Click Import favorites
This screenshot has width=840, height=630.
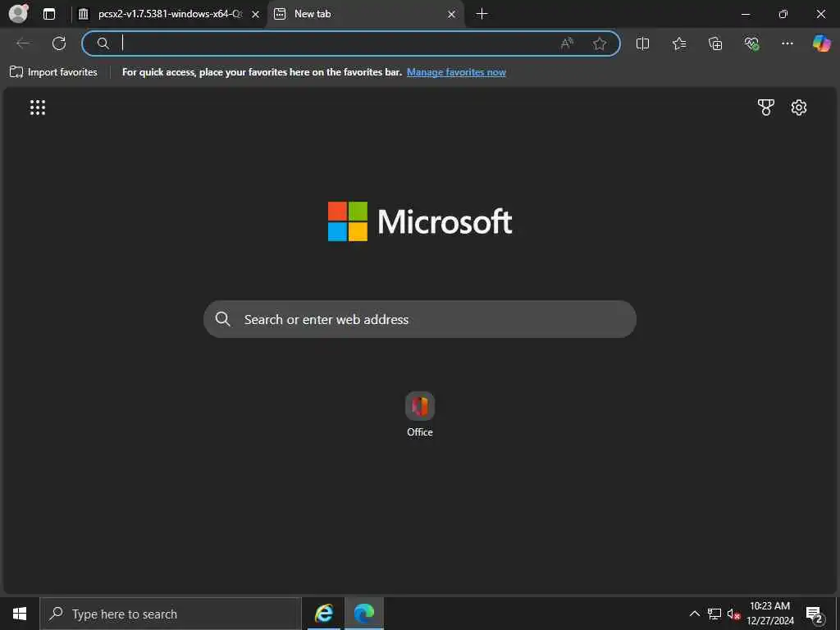click(53, 72)
